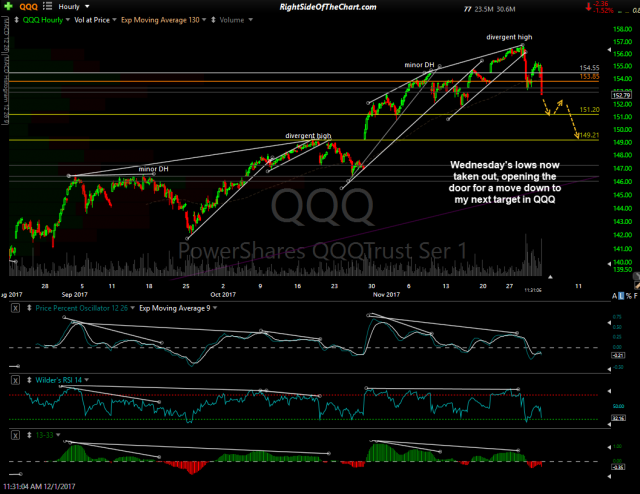Click the 'minor DH' label in September

[x=153, y=169]
